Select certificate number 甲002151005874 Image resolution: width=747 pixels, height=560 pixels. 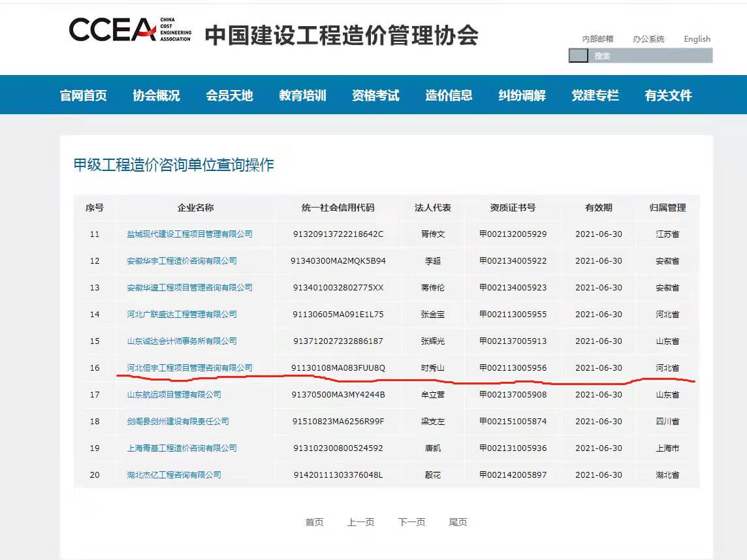[x=513, y=421]
